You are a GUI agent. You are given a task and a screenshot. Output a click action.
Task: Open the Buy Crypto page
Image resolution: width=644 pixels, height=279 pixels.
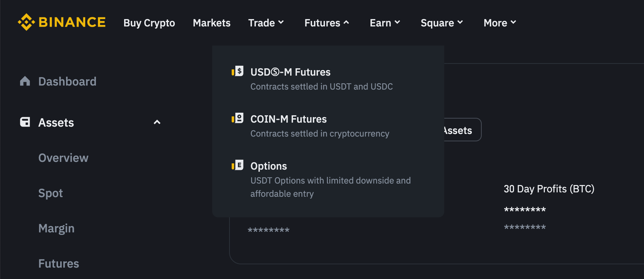[149, 23]
